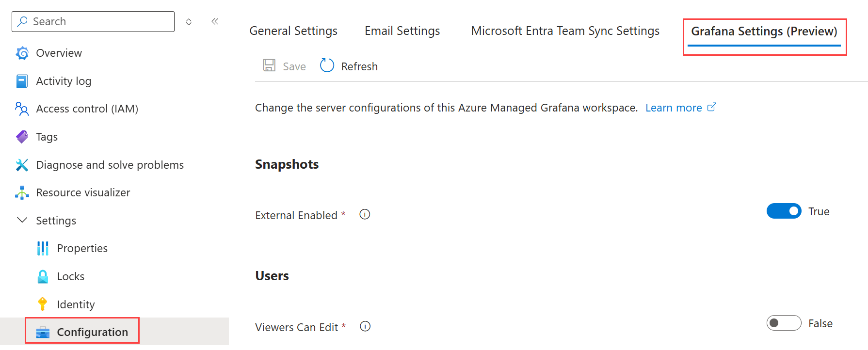Collapse the Settings section chevron
This screenshot has width=868, height=350.
22,220
